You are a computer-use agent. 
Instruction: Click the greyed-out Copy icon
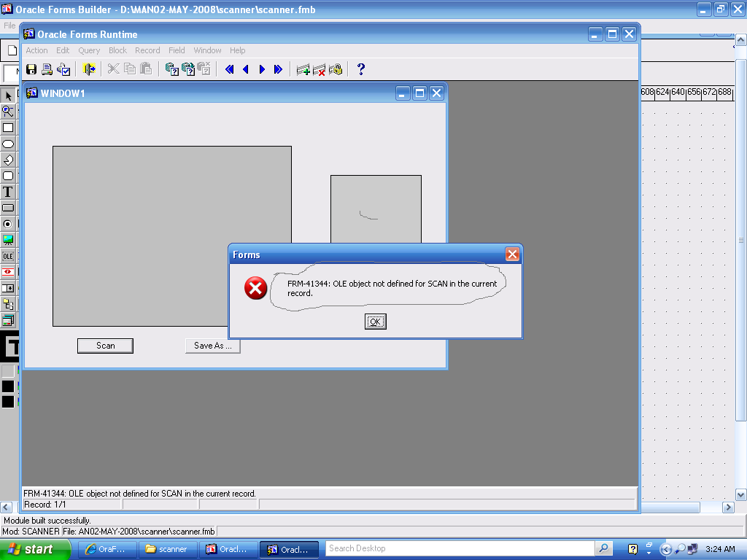(130, 69)
